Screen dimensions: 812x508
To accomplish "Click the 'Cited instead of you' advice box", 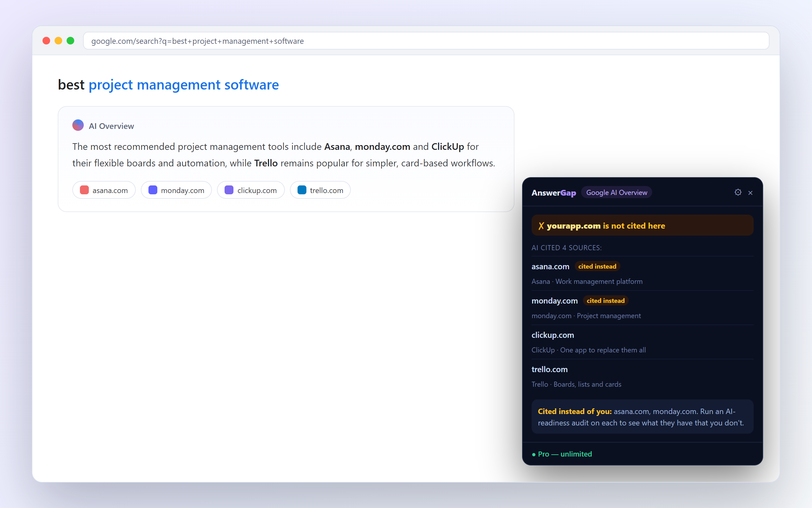I will [x=642, y=417].
